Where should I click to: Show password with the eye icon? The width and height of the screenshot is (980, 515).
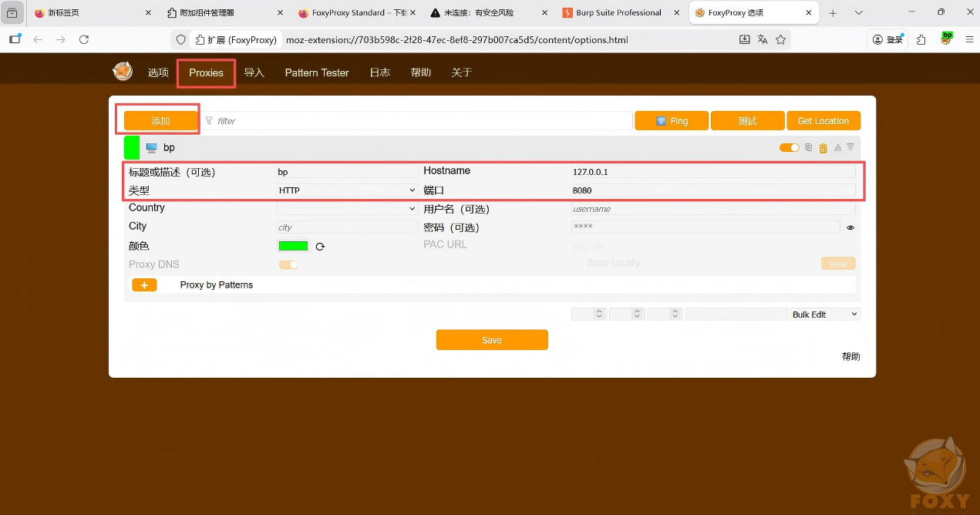(850, 227)
